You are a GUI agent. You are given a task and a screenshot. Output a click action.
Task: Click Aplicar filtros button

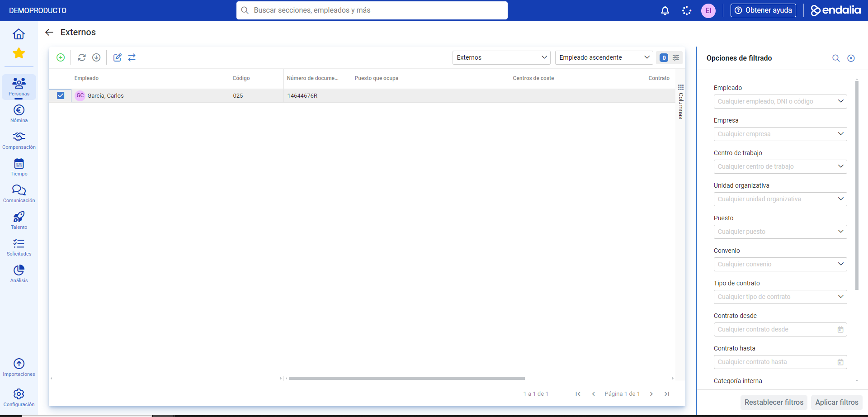click(837, 402)
